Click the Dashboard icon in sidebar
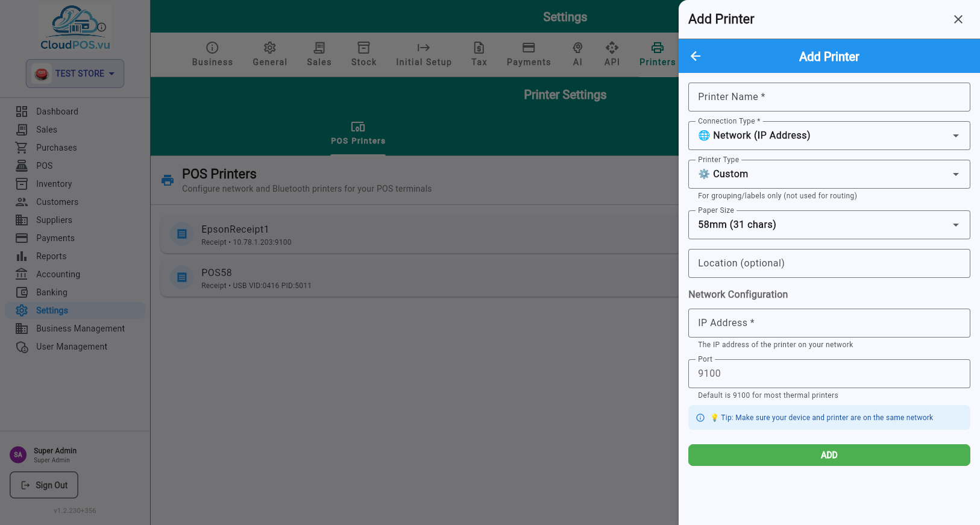980x525 pixels. click(22, 112)
